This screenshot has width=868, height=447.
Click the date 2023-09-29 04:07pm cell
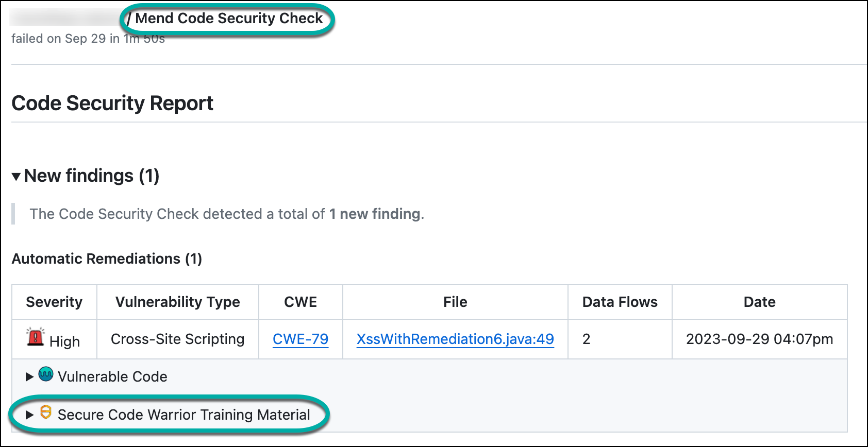click(759, 339)
